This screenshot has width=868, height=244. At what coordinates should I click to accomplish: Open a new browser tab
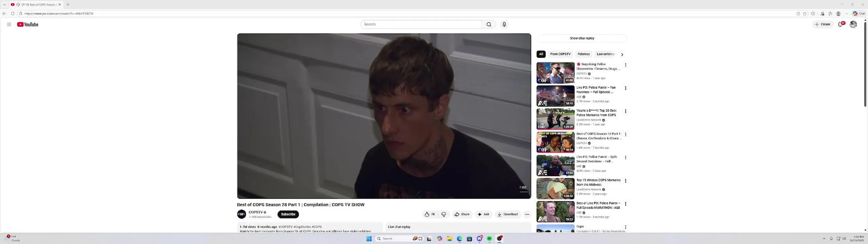(68, 4)
